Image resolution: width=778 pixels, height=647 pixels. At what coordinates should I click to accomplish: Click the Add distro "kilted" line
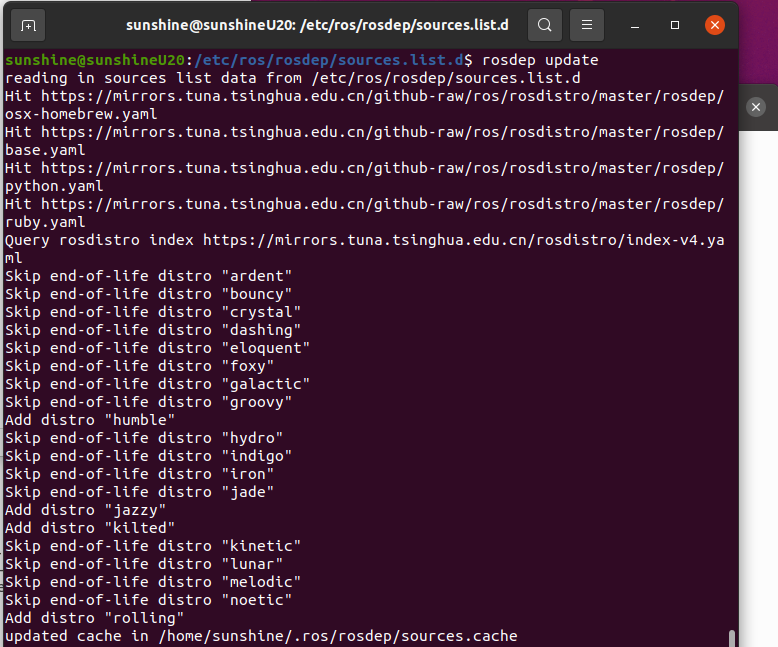(90, 528)
